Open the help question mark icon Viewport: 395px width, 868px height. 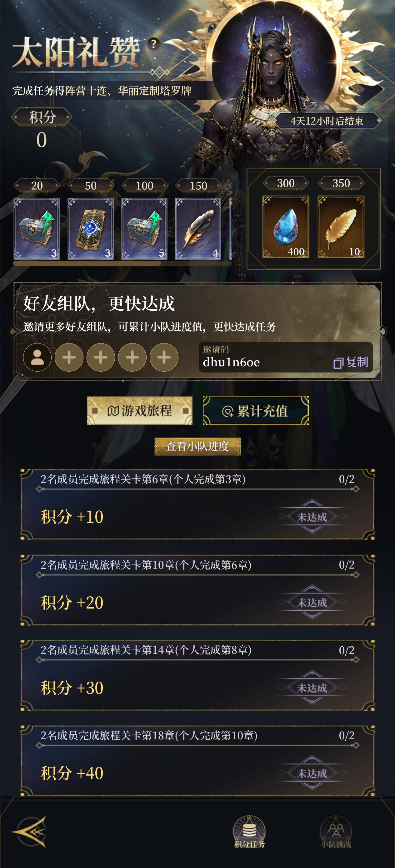(153, 44)
